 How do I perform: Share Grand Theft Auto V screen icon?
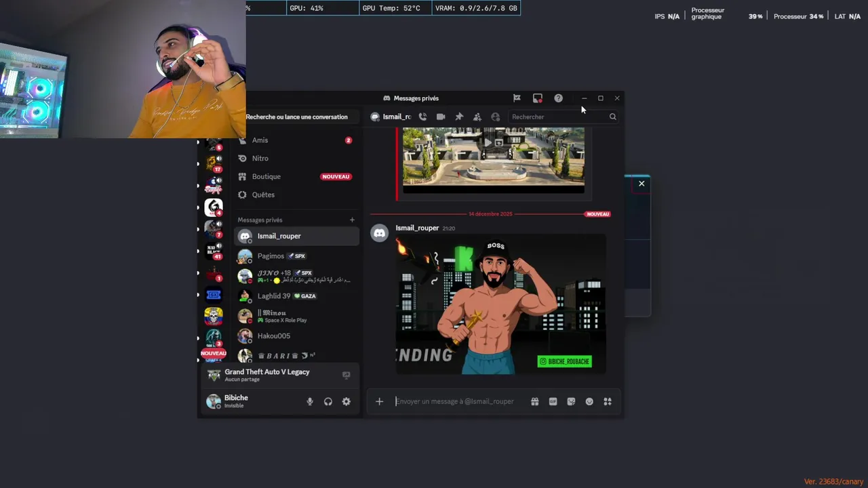(346, 375)
